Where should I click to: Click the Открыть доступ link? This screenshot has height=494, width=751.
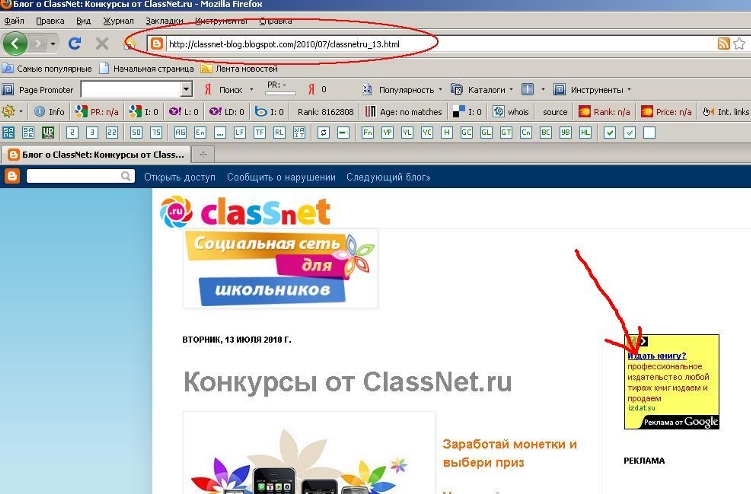pos(180,177)
